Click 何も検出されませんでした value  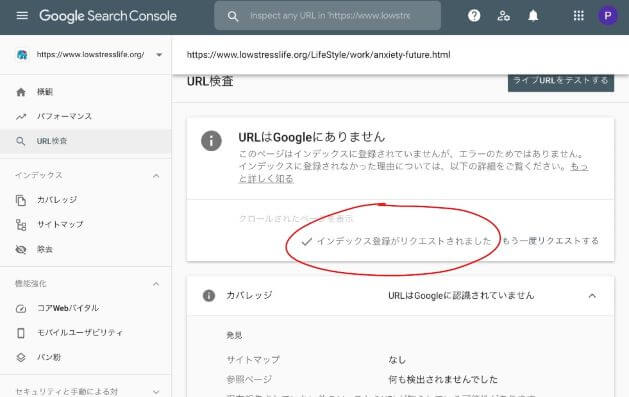(443, 379)
